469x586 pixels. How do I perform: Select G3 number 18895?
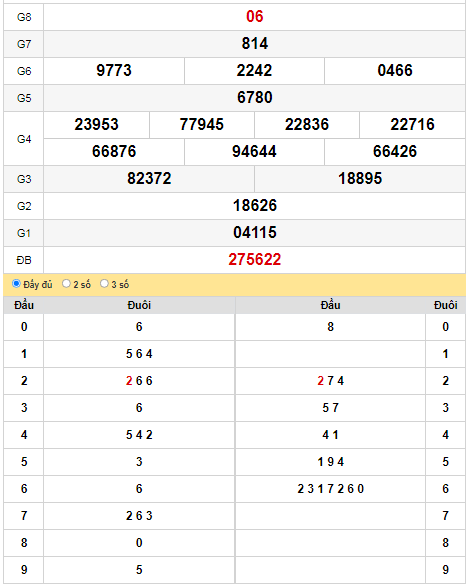(360, 179)
